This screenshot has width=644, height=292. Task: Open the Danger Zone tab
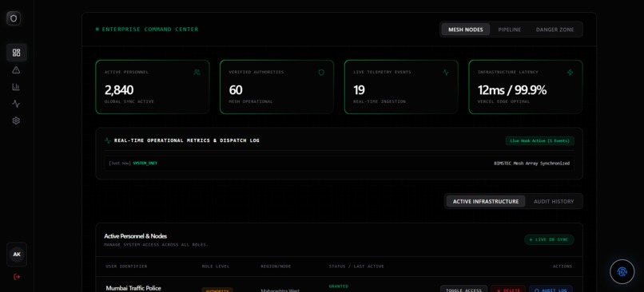pos(555,30)
